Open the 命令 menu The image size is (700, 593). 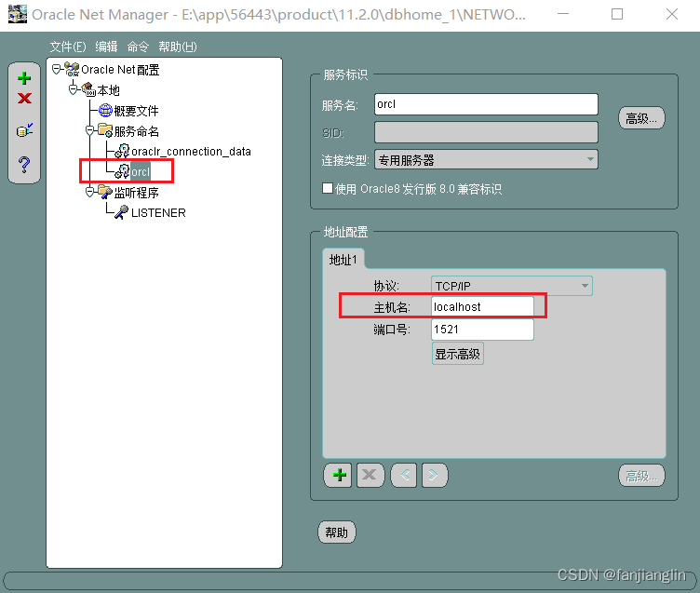[138, 47]
